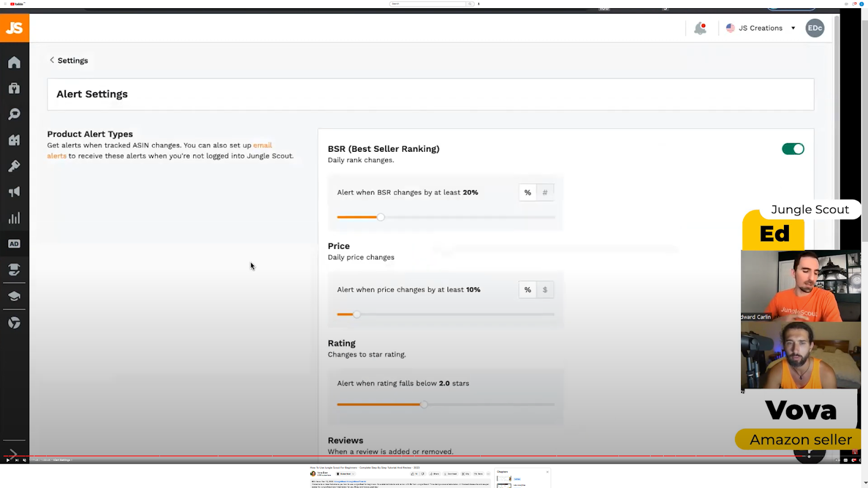Open the Jungle Scout JS logo home
This screenshot has height=488, width=868.
click(x=15, y=28)
